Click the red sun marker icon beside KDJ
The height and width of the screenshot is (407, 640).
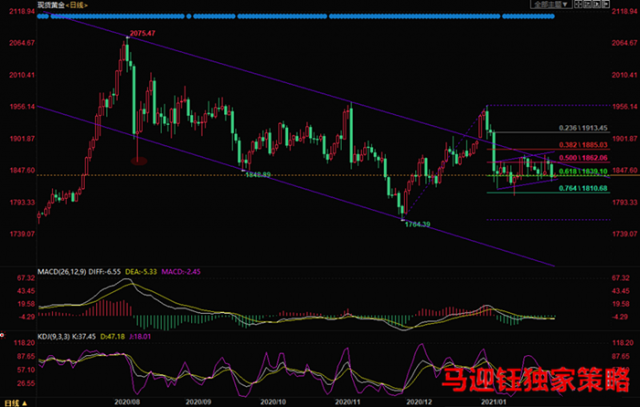(2, 335)
